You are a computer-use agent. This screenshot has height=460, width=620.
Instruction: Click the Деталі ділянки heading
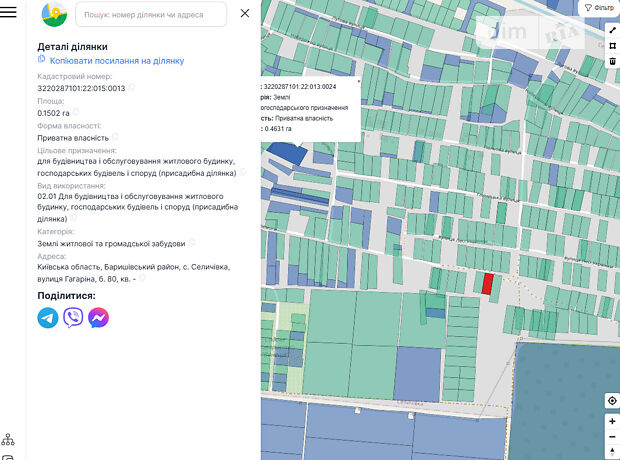coord(72,47)
